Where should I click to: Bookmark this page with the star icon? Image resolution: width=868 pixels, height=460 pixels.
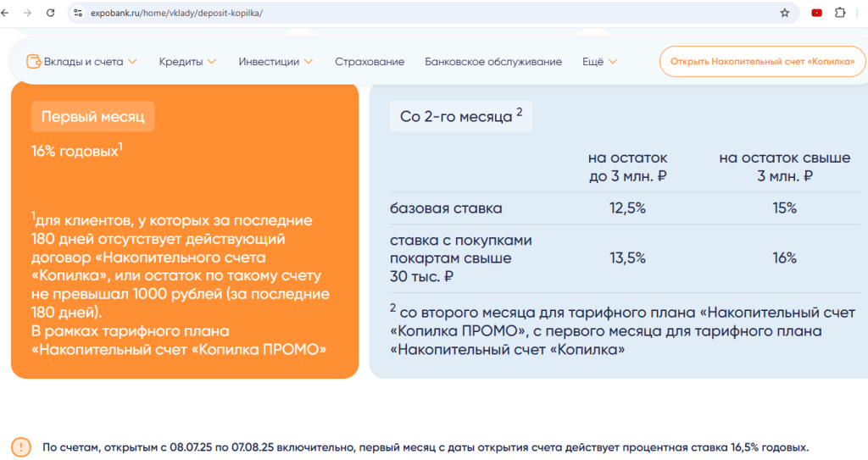tap(784, 13)
